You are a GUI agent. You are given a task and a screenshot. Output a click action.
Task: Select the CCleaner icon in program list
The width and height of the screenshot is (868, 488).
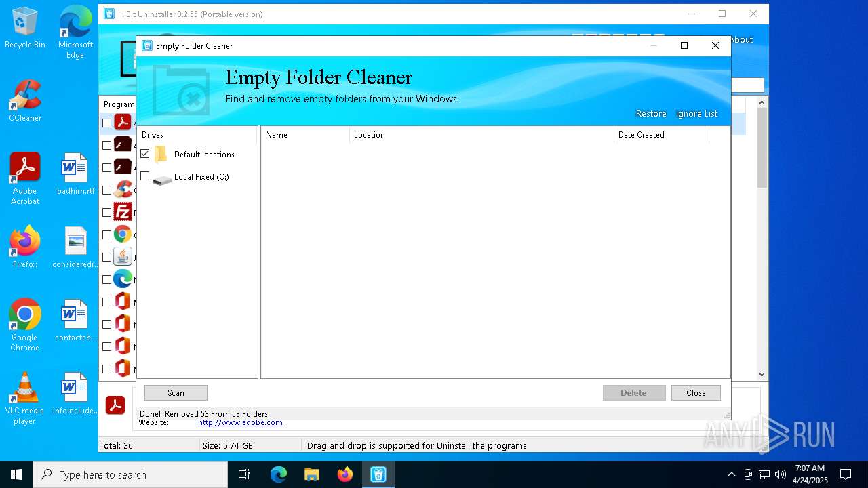[123, 189]
